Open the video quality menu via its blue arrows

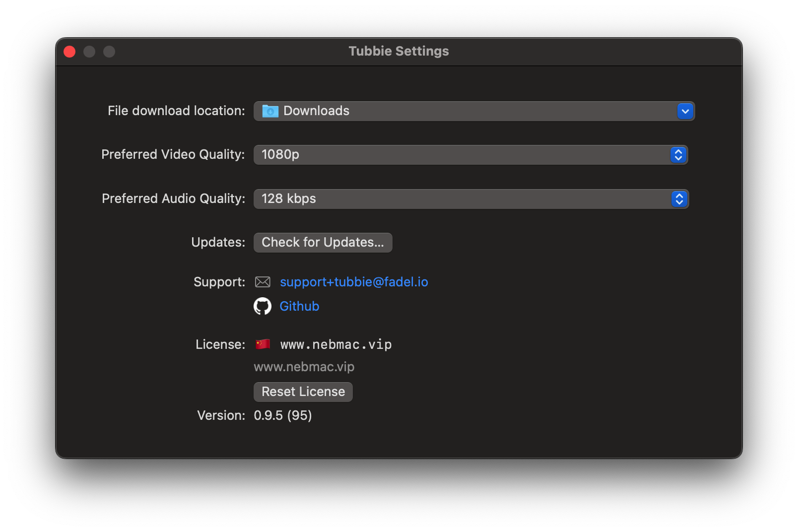tap(678, 155)
